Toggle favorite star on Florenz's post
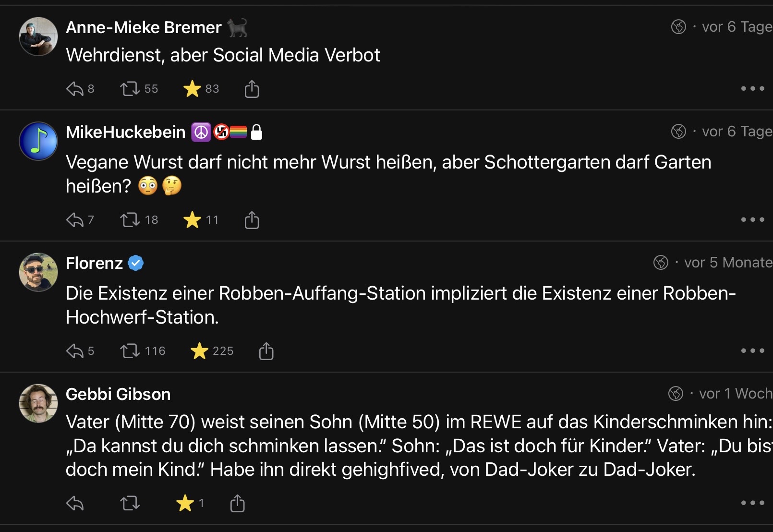The image size is (773, 532). 199,351
